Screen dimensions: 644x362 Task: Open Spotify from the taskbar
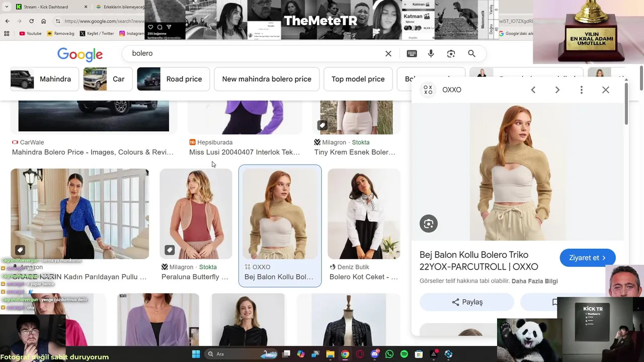point(404,354)
